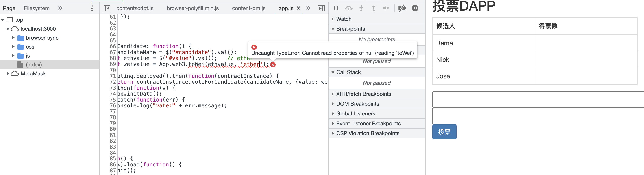This screenshot has height=175, width=644.
Task: Click the Nick candidate cell
Action: click(x=483, y=60)
